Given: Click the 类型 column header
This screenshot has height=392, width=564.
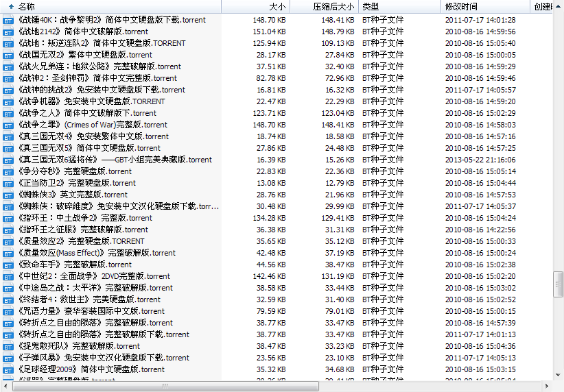Looking at the screenshot, I should (x=399, y=6).
